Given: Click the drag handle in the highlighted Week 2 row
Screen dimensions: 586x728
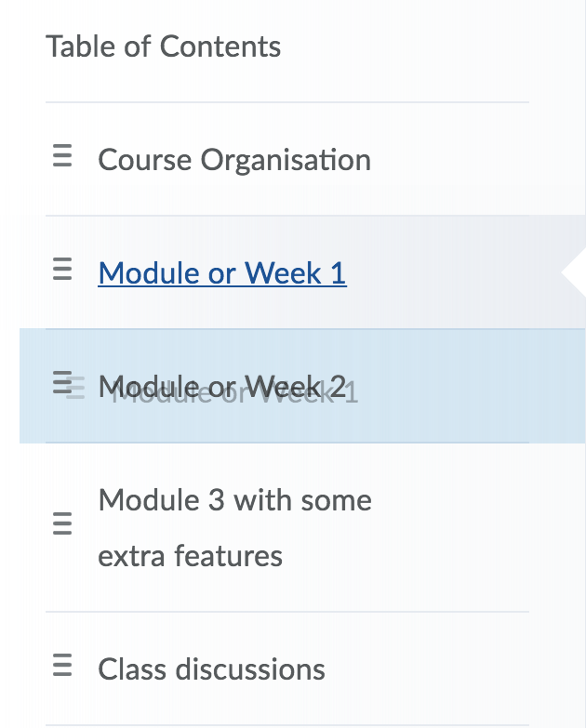Looking at the screenshot, I should coord(62,381).
